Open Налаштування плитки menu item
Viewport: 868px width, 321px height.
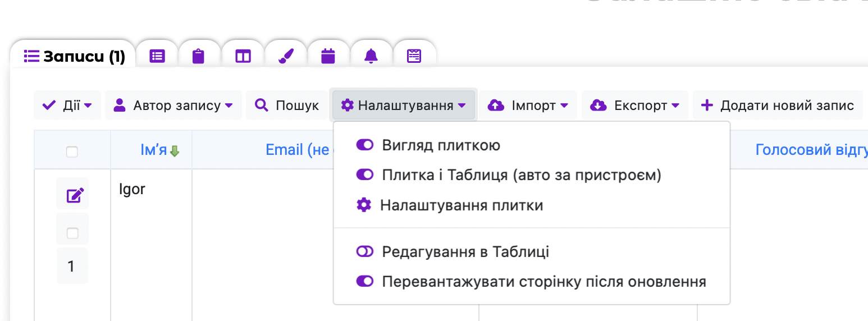pos(450,205)
